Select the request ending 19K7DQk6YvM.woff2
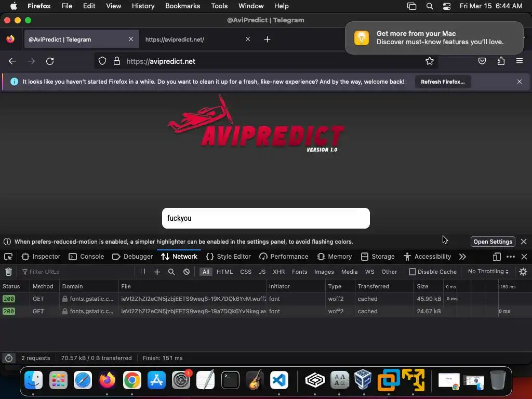532x399 pixels. point(266,299)
